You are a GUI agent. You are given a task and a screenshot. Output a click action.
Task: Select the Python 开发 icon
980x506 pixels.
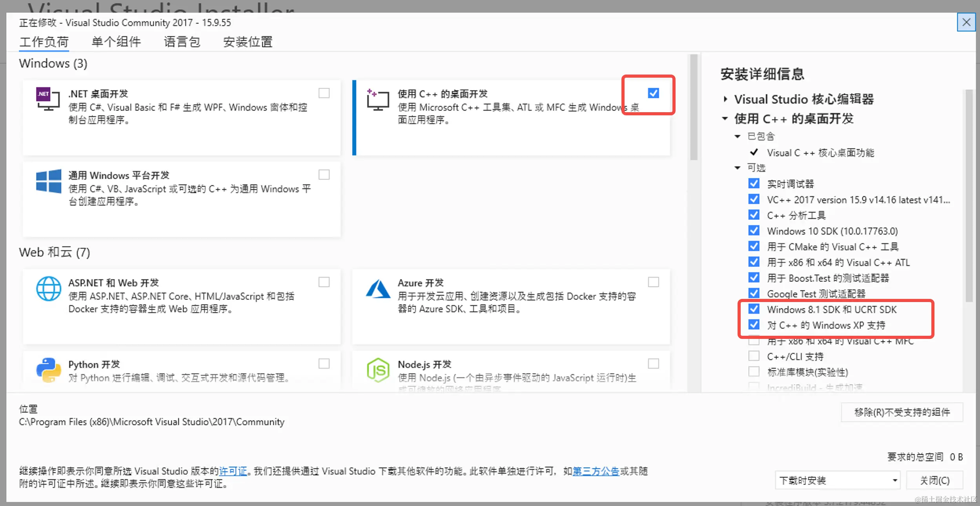point(48,370)
